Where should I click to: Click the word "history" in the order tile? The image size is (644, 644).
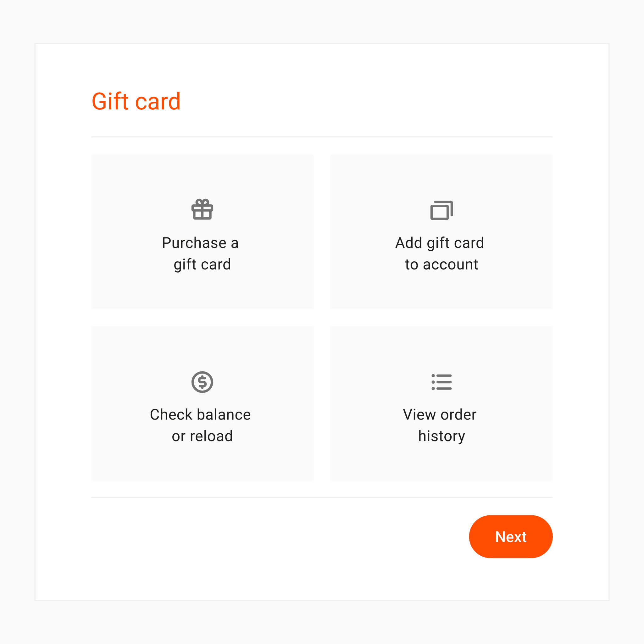tap(442, 436)
